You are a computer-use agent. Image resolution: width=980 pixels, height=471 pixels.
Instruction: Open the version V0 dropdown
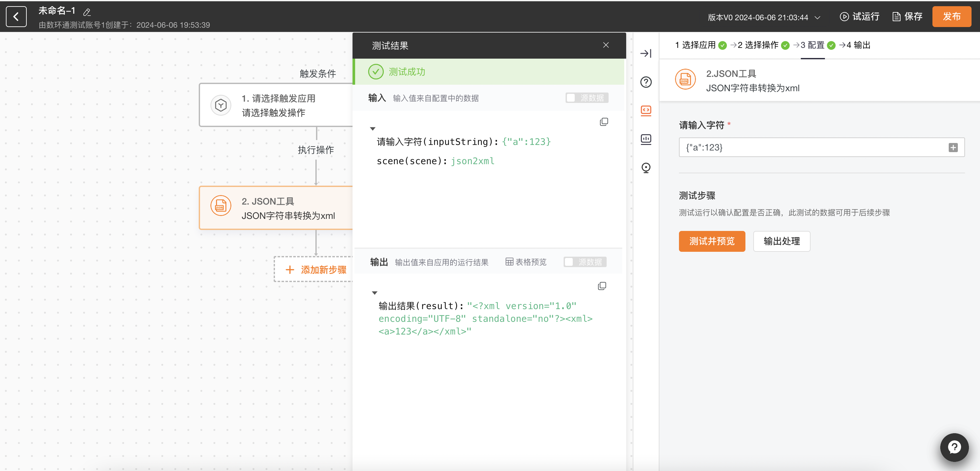point(764,18)
